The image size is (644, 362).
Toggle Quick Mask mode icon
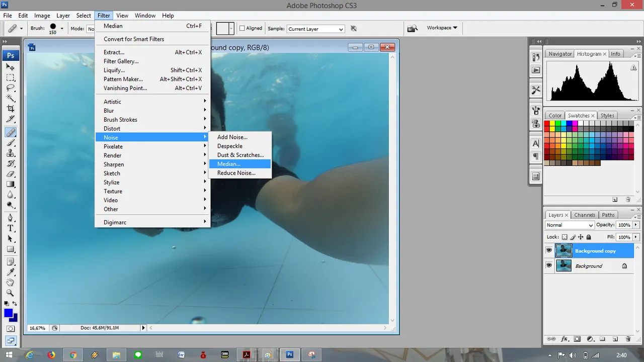click(11, 329)
